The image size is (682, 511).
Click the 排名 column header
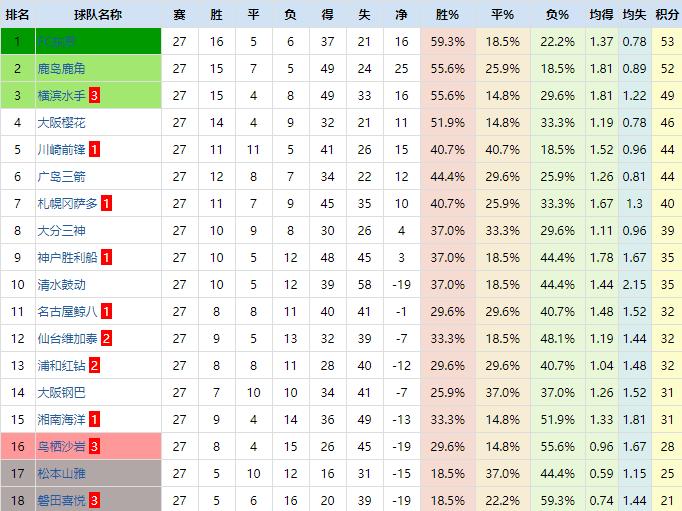(x=18, y=14)
